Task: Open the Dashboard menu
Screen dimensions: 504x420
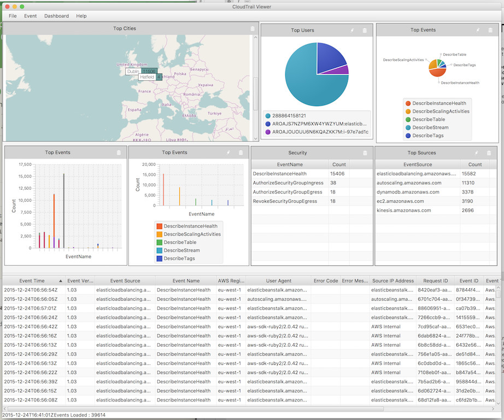Action: pos(56,16)
